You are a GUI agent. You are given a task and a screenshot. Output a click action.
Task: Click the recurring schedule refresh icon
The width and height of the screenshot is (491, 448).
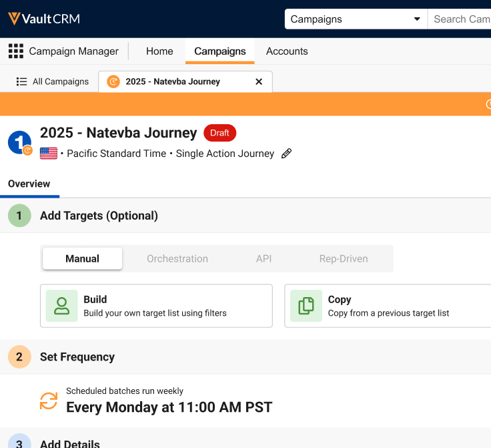click(x=49, y=401)
